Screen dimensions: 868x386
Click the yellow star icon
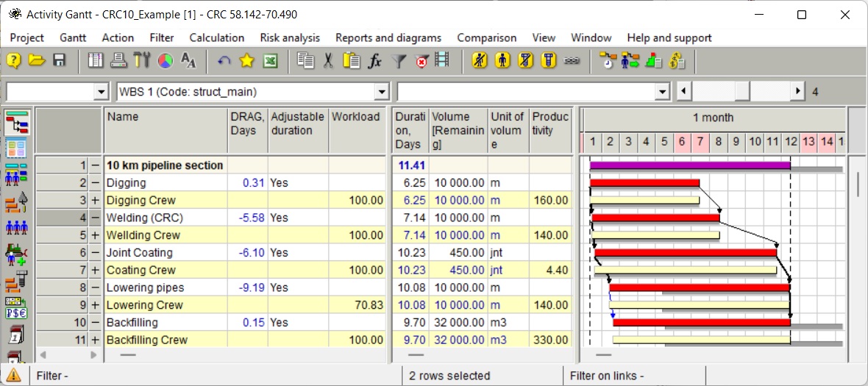pos(246,61)
